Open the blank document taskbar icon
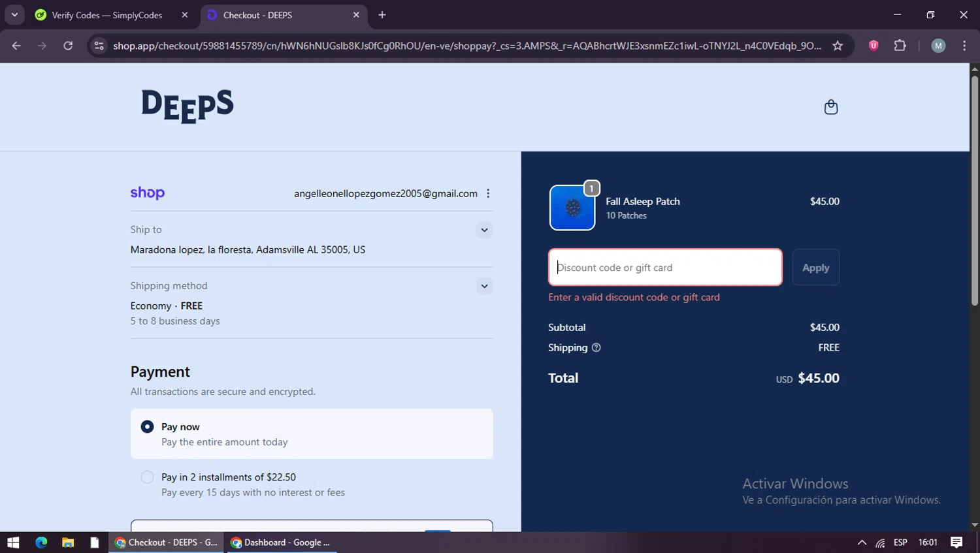 [x=95, y=543]
